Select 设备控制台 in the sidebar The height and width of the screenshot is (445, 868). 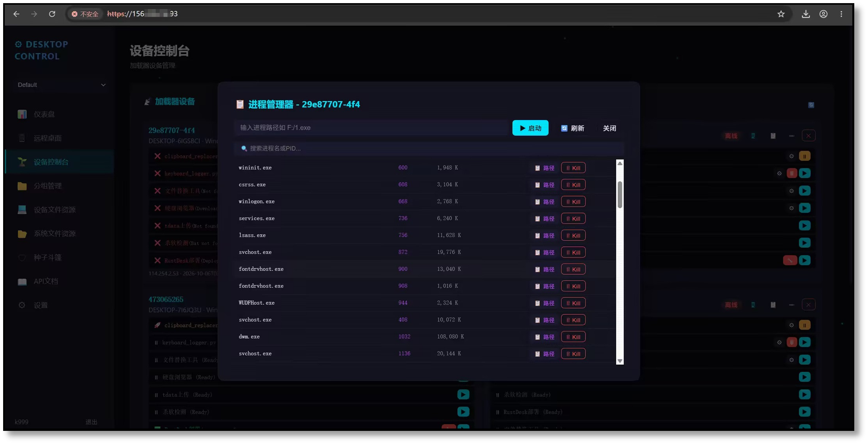point(59,162)
